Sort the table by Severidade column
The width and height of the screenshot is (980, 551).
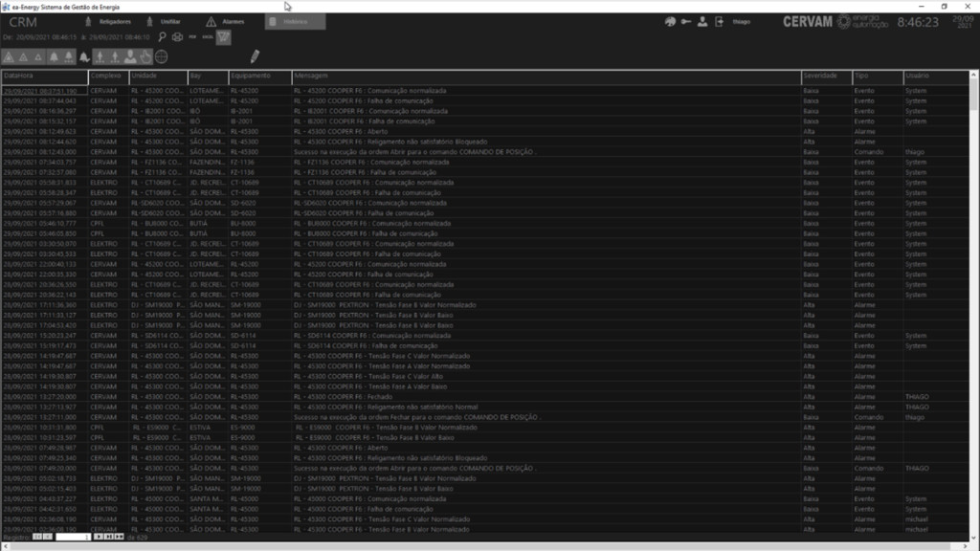(x=826, y=75)
